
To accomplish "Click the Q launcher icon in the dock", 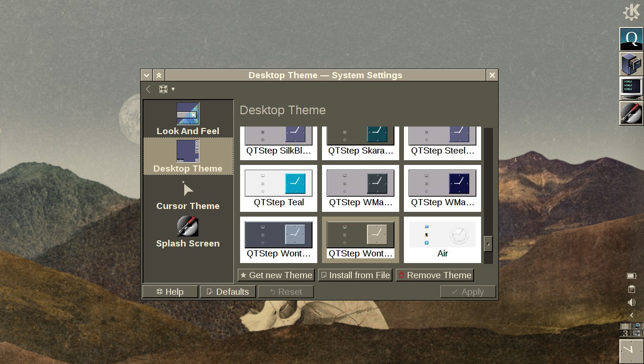I will (x=631, y=39).
